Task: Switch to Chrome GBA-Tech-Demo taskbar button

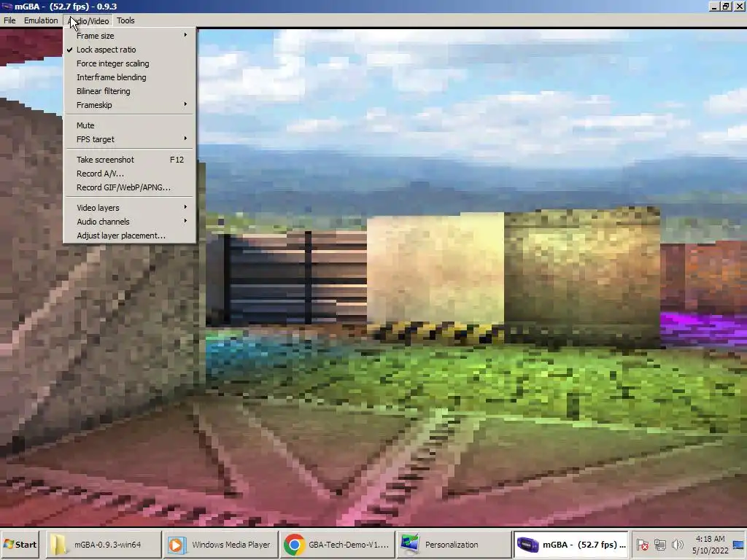Action: point(338,544)
